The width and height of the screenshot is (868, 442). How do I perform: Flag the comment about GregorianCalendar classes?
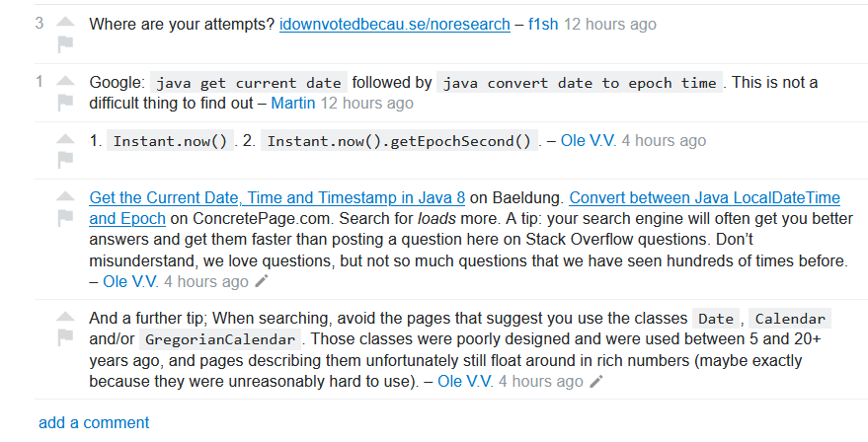click(x=65, y=337)
